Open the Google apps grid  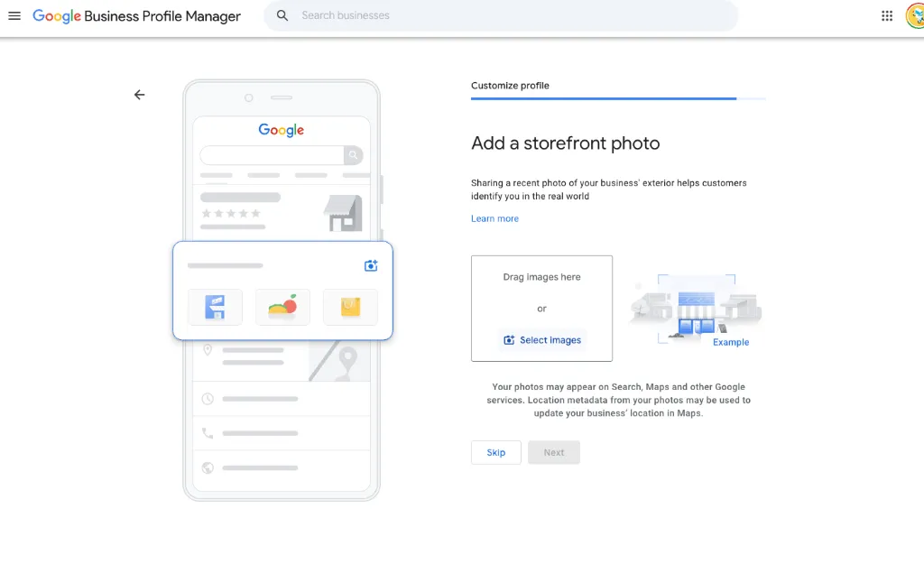click(x=887, y=16)
